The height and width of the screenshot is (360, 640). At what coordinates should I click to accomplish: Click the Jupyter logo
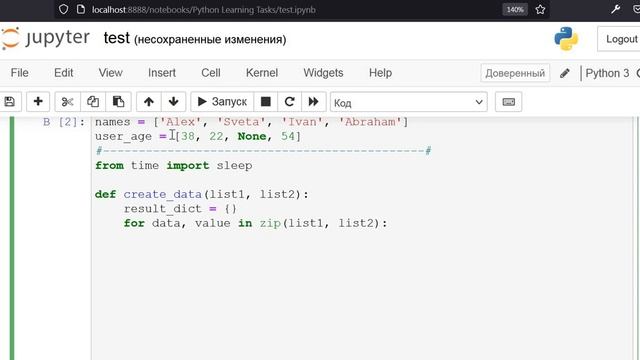coord(46,38)
